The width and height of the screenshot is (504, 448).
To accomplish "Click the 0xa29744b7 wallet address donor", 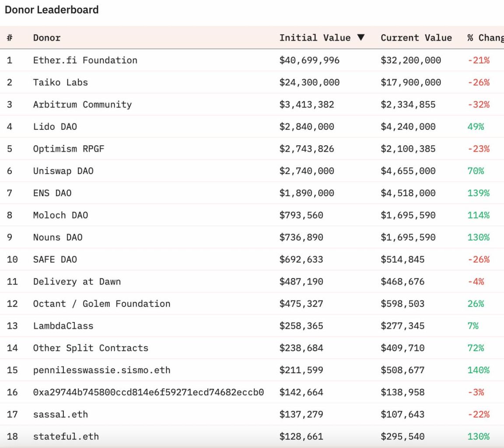I will [148, 392].
